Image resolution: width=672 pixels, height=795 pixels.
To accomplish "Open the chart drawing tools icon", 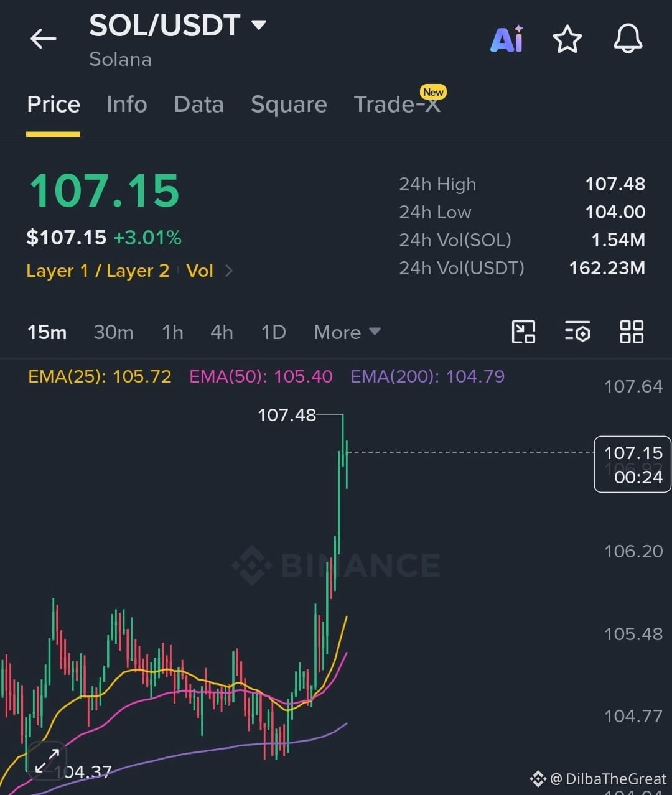I will (523, 332).
